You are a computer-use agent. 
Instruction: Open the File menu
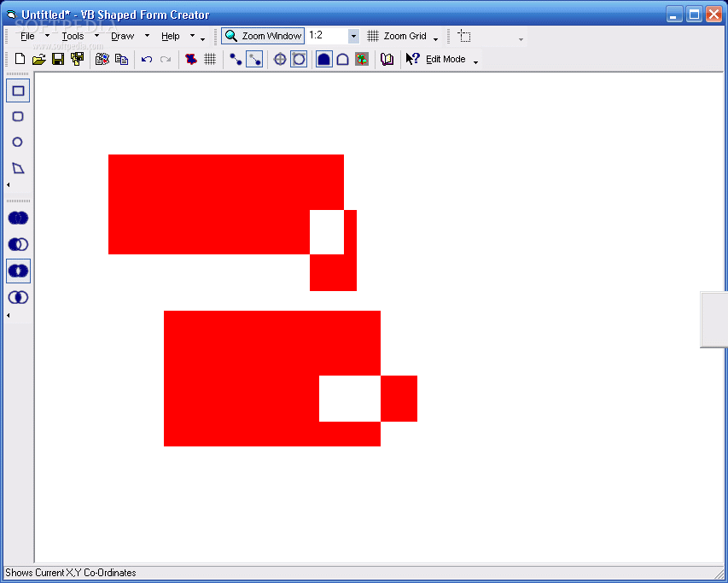(x=27, y=36)
